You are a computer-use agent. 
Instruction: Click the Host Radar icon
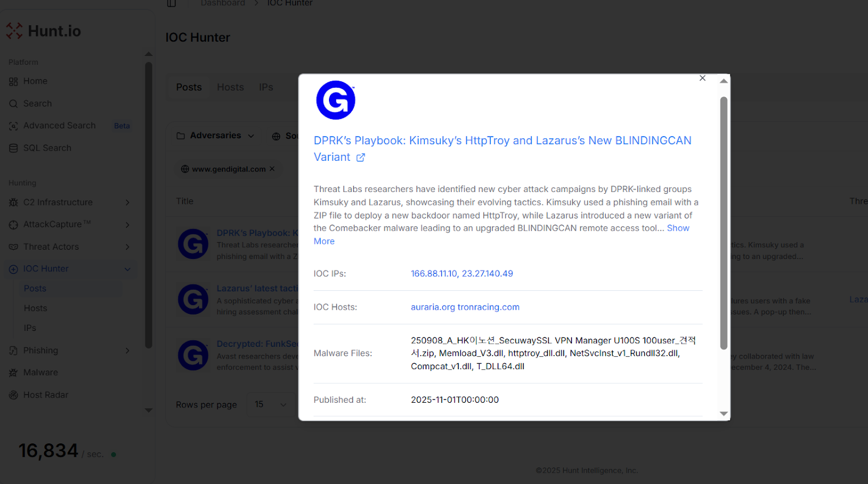tap(13, 395)
